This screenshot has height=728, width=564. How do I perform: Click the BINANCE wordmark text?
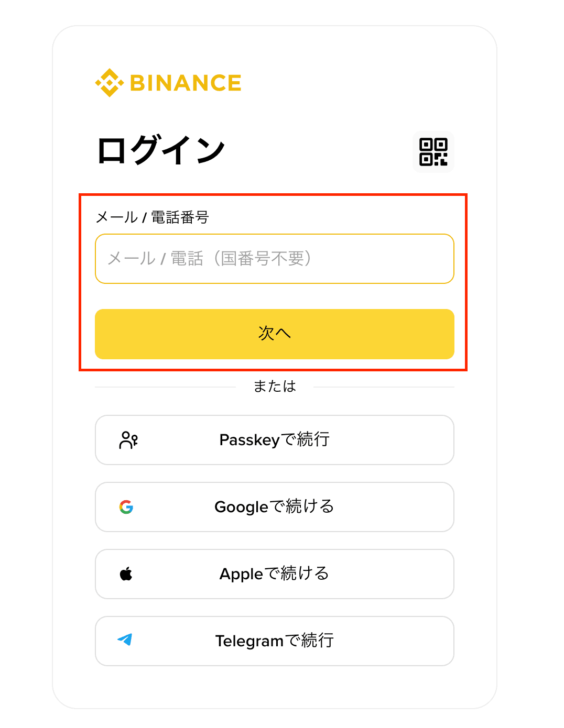coord(186,82)
